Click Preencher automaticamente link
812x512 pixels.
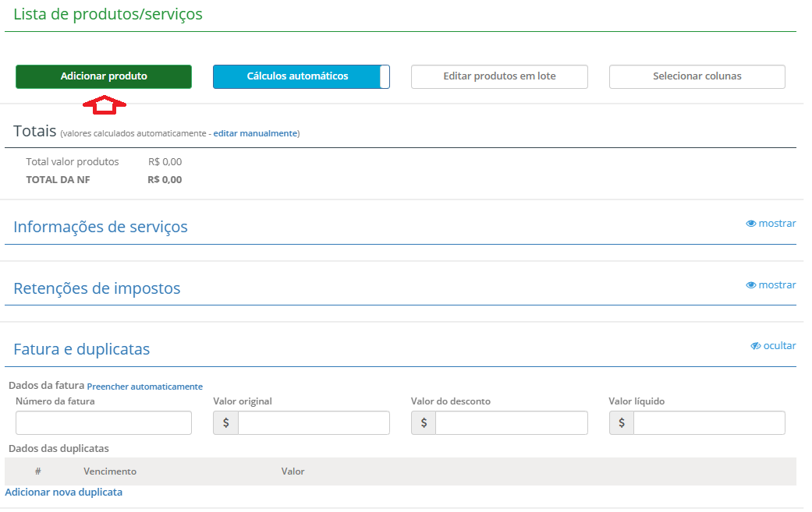[145, 387]
